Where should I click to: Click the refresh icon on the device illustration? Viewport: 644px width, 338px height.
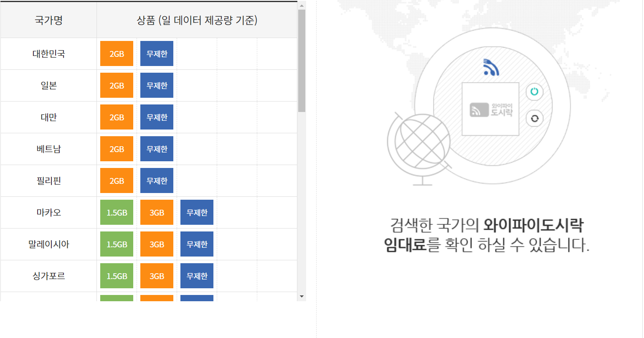coord(535,119)
